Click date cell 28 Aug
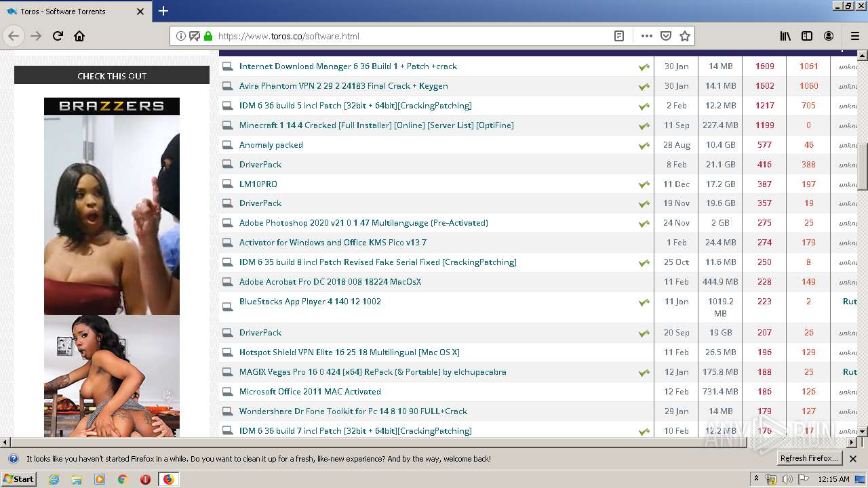Viewport: 868px width, 488px height. (x=676, y=145)
